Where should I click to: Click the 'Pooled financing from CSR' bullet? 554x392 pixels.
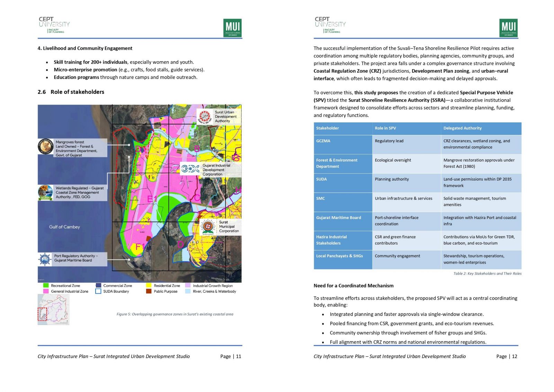[412, 324]
